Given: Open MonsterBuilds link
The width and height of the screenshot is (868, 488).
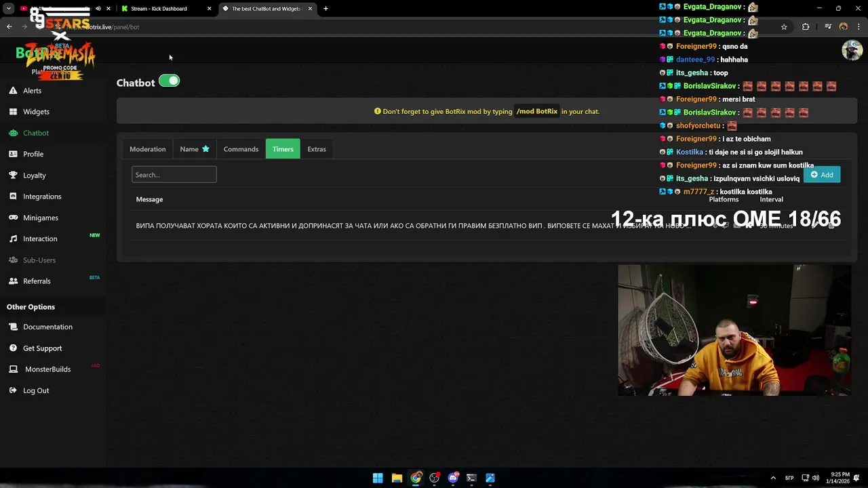Looking at the screenshot, I should (x=47, y=369).
